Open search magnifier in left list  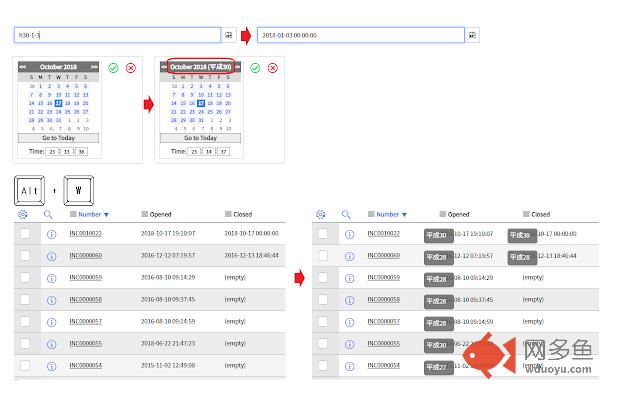(48, 214)
